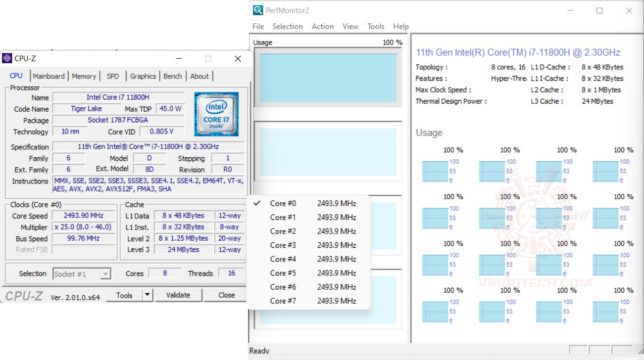Click the Ext. Model value 8D

[149, 169]
